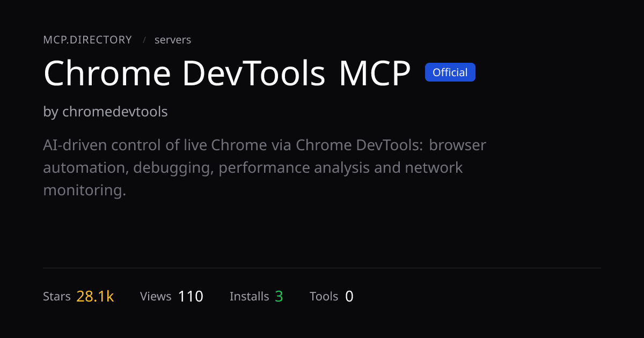The width and height of the screenshot is (644, 338).
Task: Click the Views label
Action: point(156,297)
